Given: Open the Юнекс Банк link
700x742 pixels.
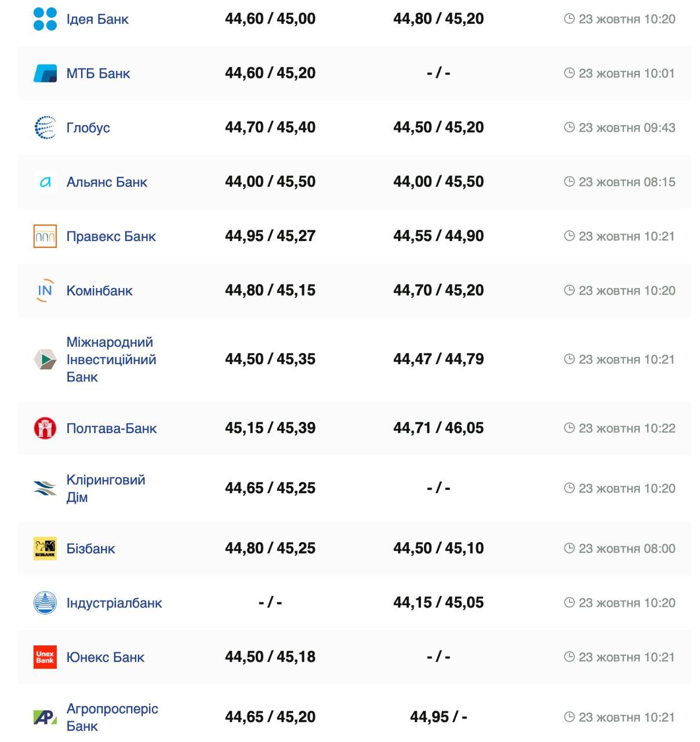Looking at the screenshot, I should click(x=105, y=657).
